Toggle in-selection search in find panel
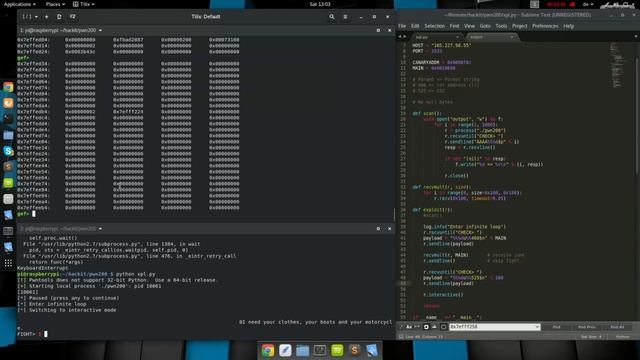 [434, 327]
